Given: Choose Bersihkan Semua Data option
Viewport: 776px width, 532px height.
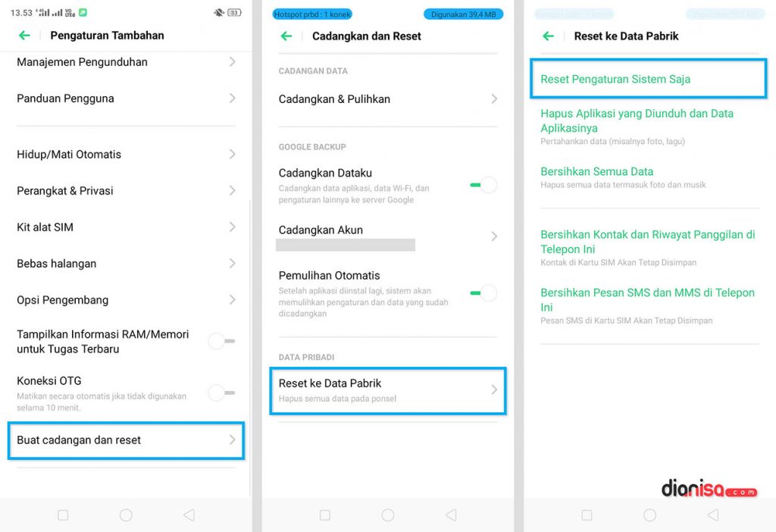Looking at the screenshot, I should point(597,172).
